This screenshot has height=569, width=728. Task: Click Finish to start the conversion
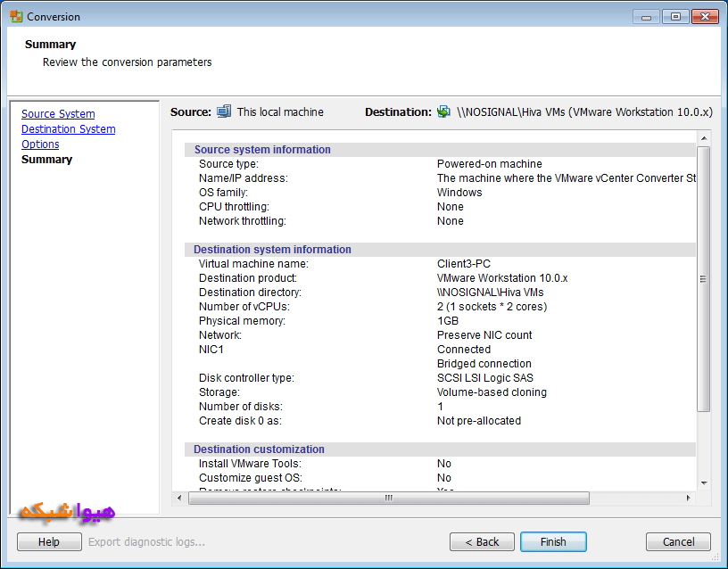[553, 541]
